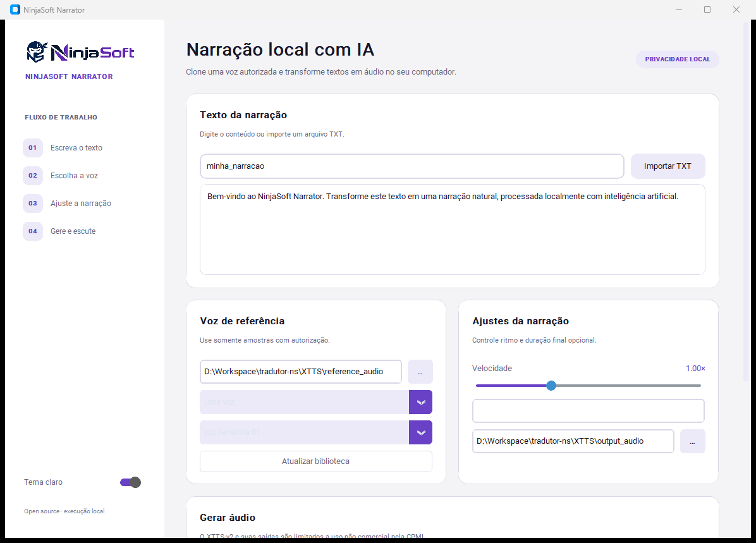Click Atualizar biblioteca button

316,461
